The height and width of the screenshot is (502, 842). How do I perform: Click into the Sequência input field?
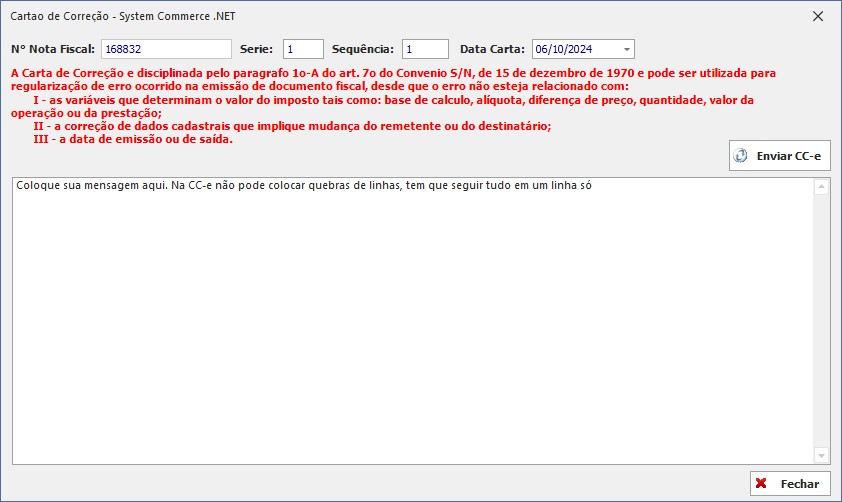(x=425, y=49)
